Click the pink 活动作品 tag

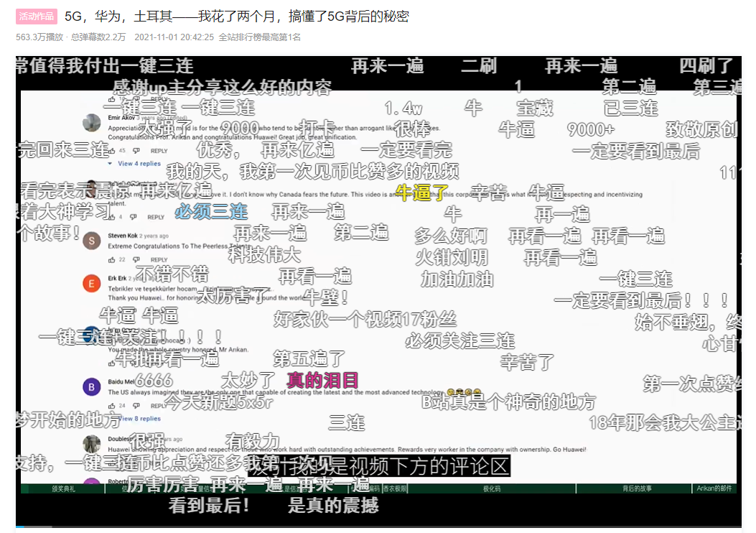coord(37,17)
